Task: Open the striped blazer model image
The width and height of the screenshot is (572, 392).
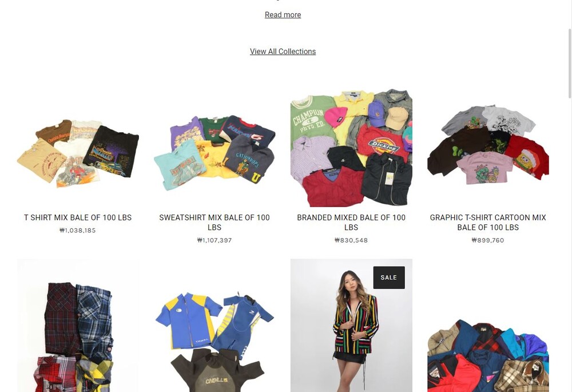Action: pyautogui.click(x=351, y=326)
